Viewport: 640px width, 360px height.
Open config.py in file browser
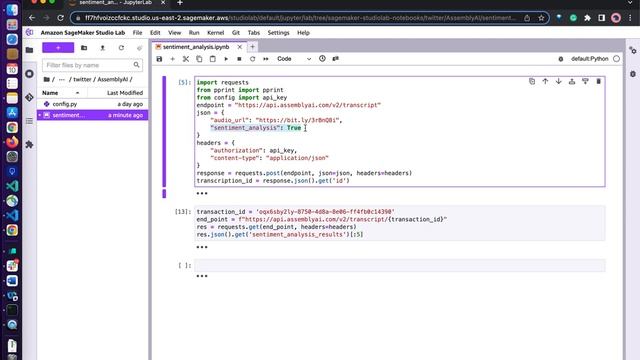(93, 104)
